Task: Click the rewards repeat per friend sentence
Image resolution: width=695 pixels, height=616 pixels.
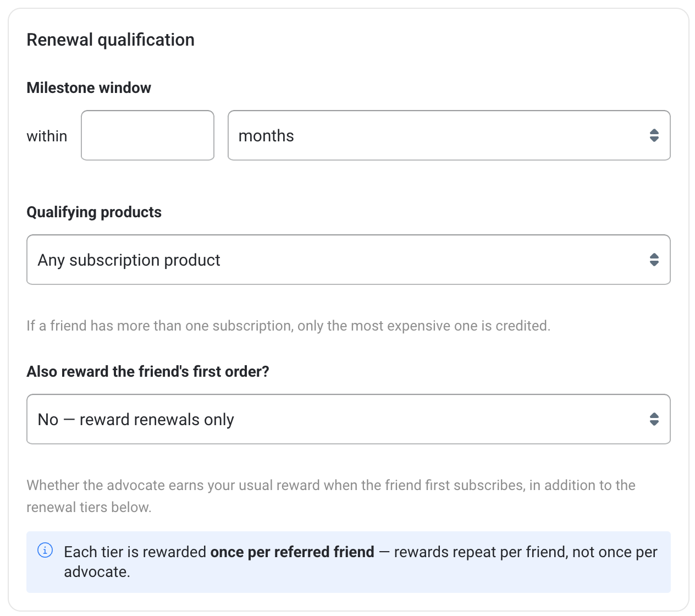Action: (x=361, y=562)
